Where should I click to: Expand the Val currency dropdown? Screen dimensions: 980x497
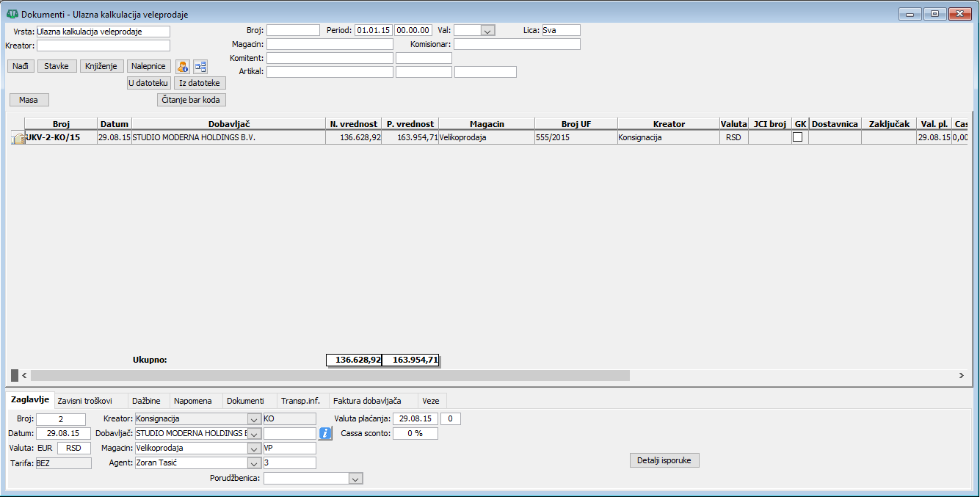[488, 31]
